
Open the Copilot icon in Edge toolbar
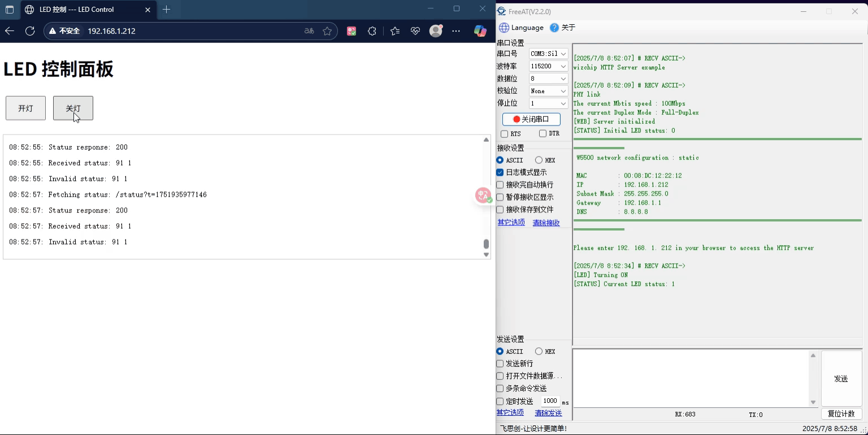point(480,31)
